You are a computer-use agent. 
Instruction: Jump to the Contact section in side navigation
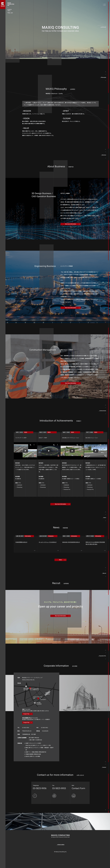pos(104,767)
